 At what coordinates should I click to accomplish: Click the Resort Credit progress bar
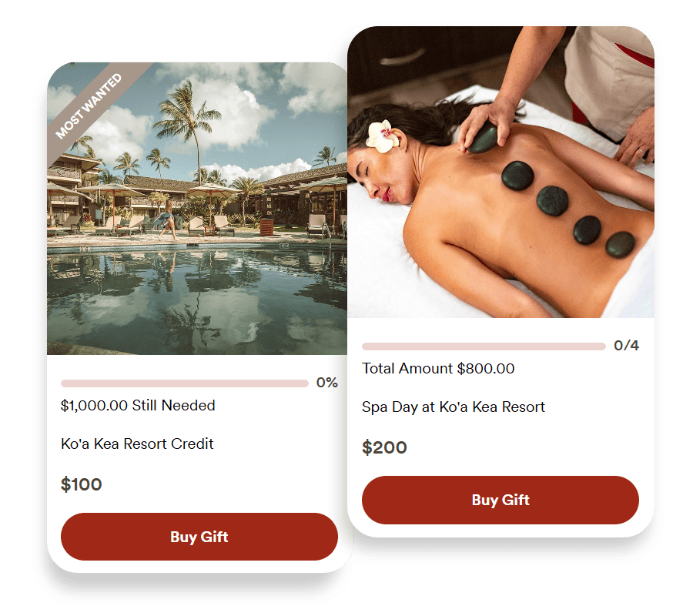pyautogui.click(x=185, y=383)
